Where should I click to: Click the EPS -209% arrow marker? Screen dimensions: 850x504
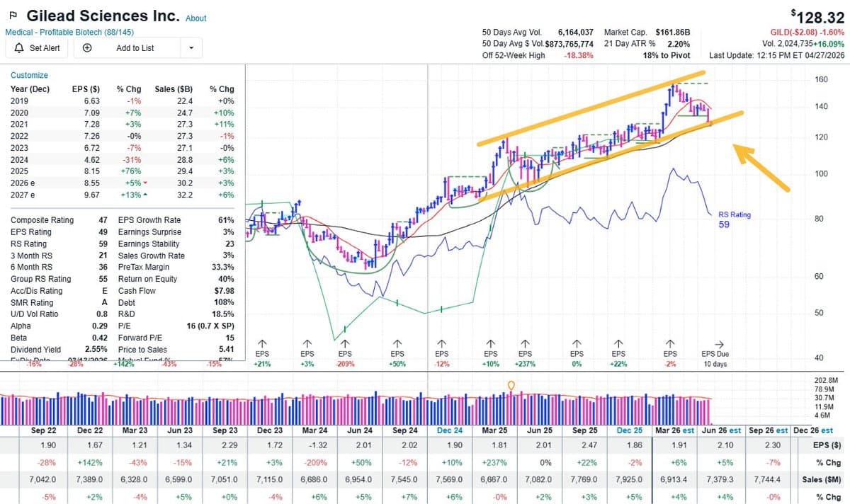(x=345, y=343)
